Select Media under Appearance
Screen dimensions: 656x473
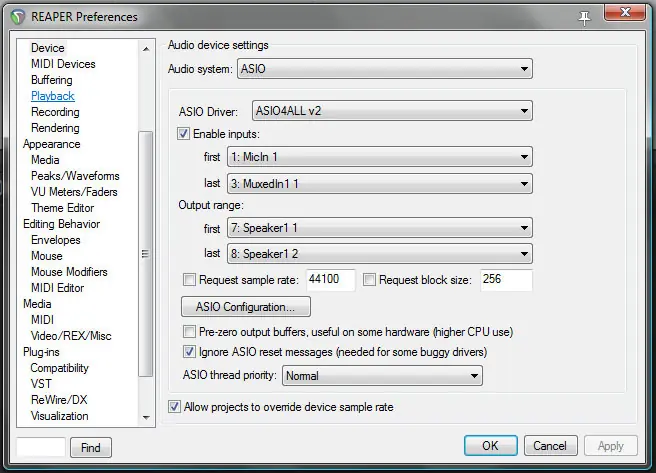[x=45, y=160]
